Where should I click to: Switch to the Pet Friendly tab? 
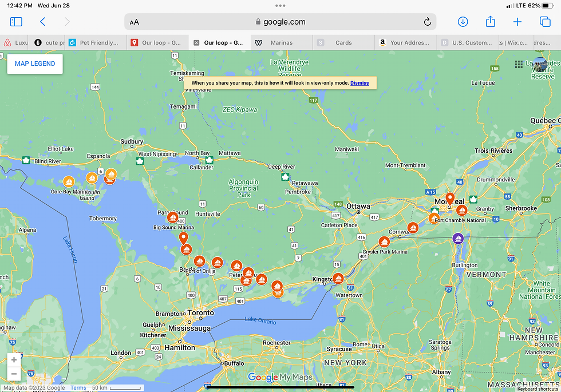coord(96,42)
